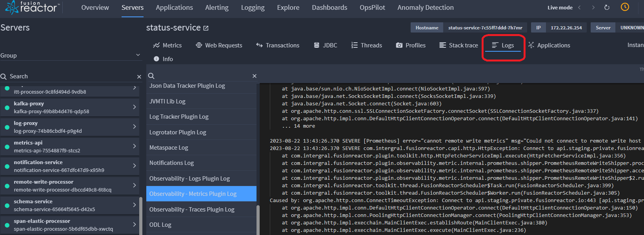Select the Servers menu item
Viewport: 644px width, 235px height.
(133, 7)
